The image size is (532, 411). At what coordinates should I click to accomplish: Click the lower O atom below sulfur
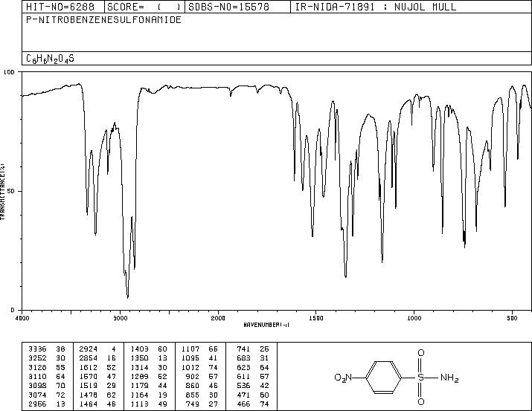420,402
